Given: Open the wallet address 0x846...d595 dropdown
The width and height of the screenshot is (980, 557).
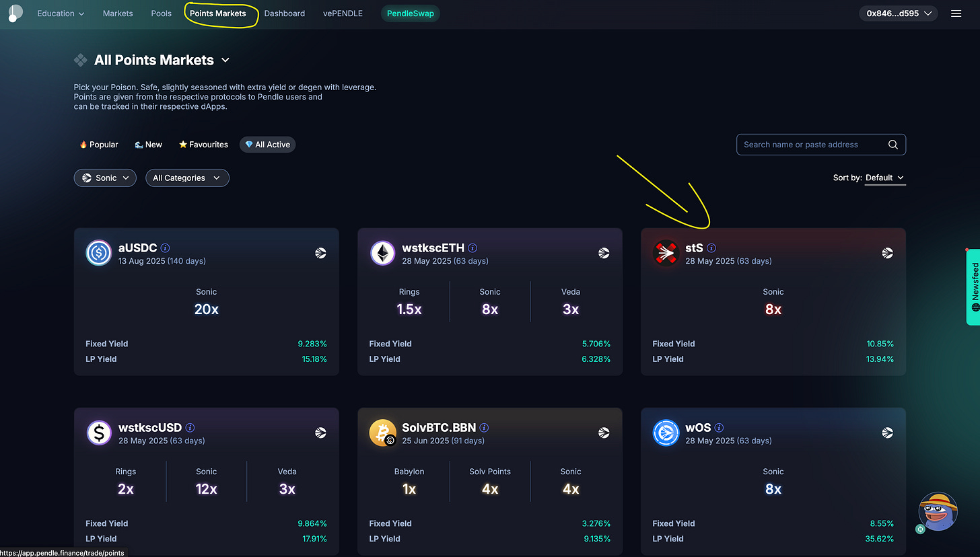Looking at the screenshot, I should pyautogui.click(x=899, y=13).
